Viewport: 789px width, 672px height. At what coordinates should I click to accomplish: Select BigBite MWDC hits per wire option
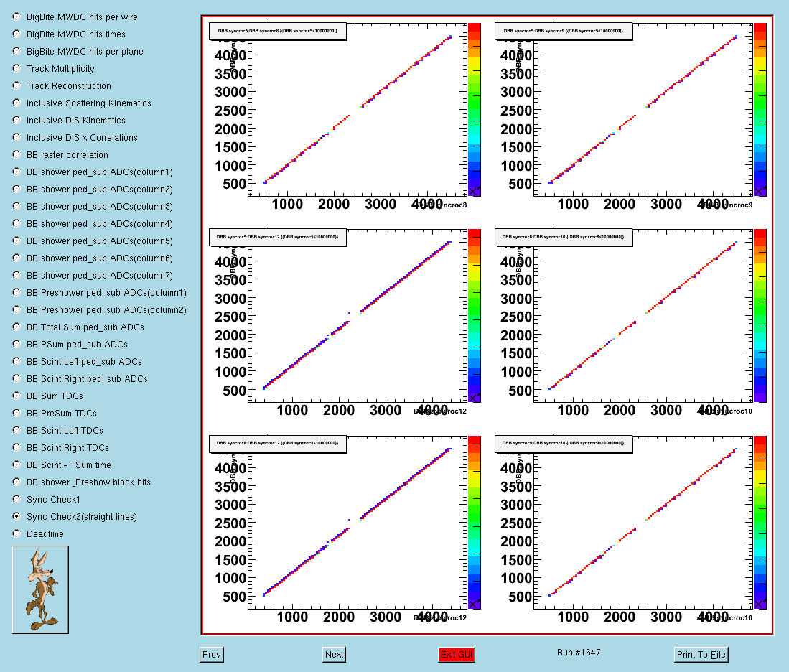[17, 17]
